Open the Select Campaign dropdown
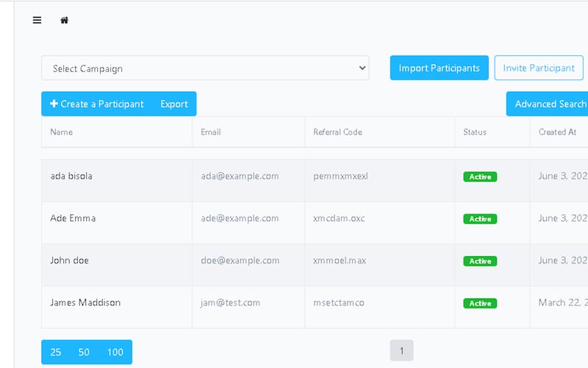588x368 pixels. point(205,68)
